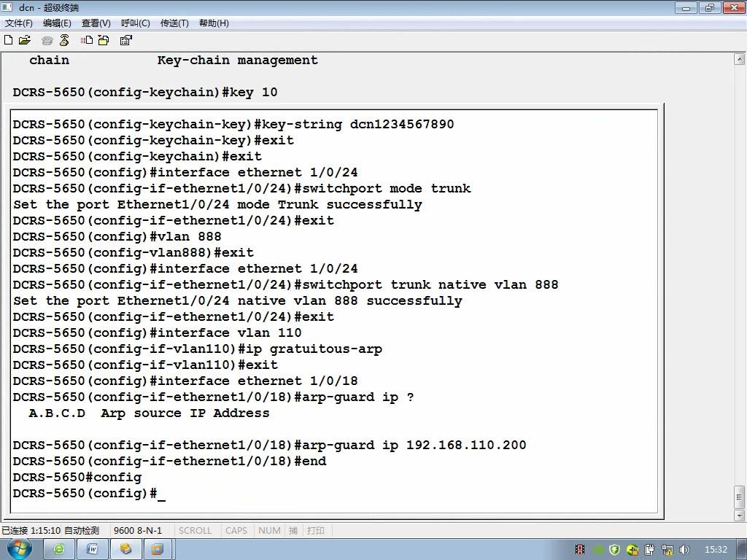This screenshot has width=747, height=560.
Task: Click the Properties toolbar icon
Action: coord(125,40)
